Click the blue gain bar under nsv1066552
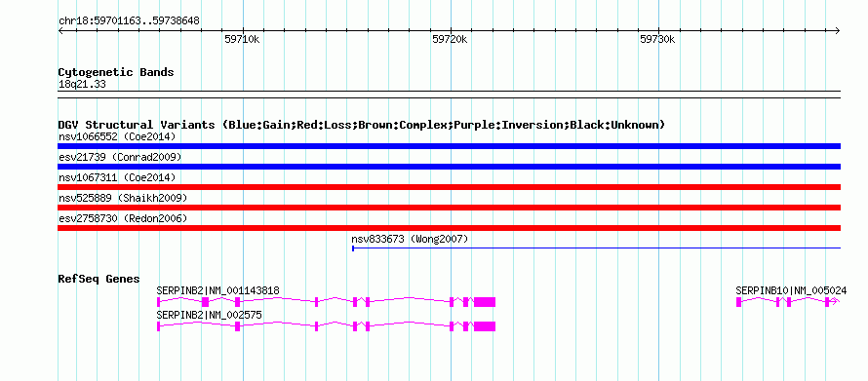Image resolution: width=868 pixels, height=381 pixels. [449, 146]
